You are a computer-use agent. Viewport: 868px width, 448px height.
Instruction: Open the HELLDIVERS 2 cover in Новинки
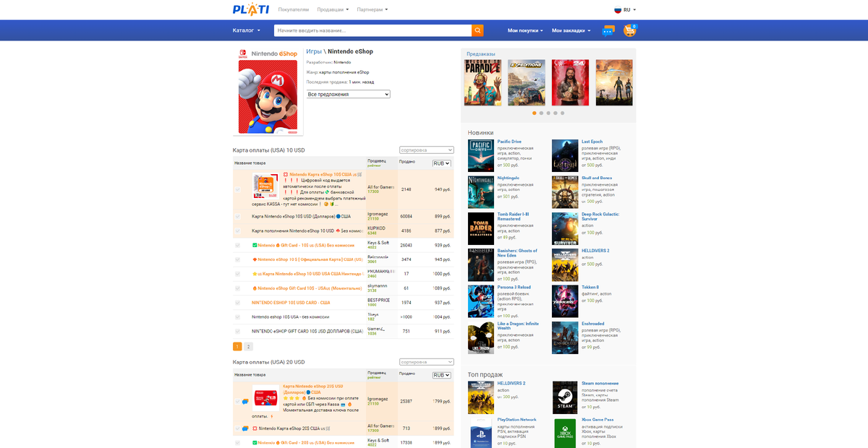coord(565,264)
